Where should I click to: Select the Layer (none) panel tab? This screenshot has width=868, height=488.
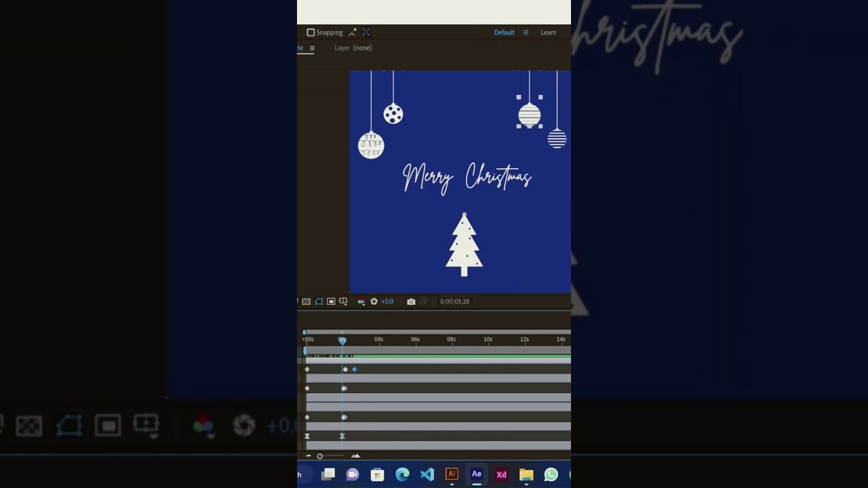coord(353,48)
